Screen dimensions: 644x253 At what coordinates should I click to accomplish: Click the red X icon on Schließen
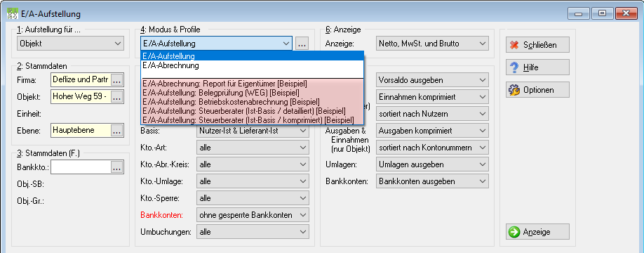point(514,45)
